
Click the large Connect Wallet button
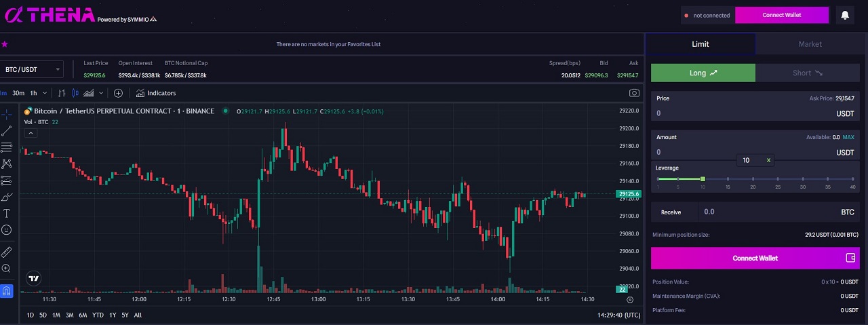(x=755, y=258)
